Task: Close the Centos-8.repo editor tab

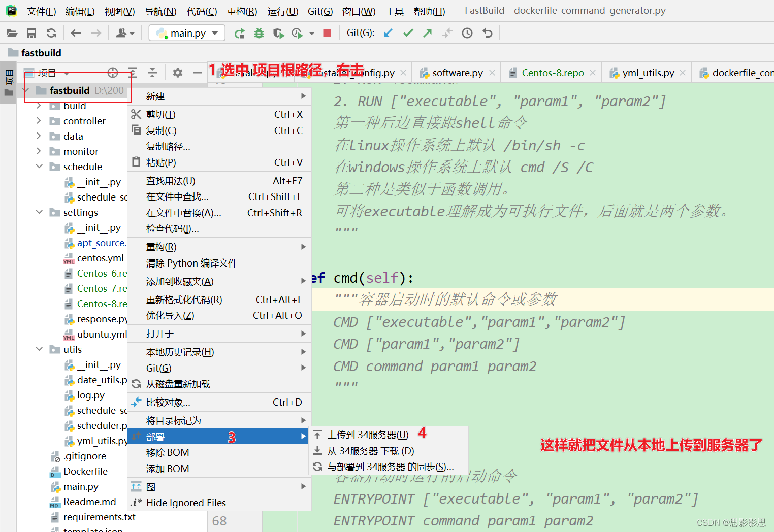Action: pos(593,73)
